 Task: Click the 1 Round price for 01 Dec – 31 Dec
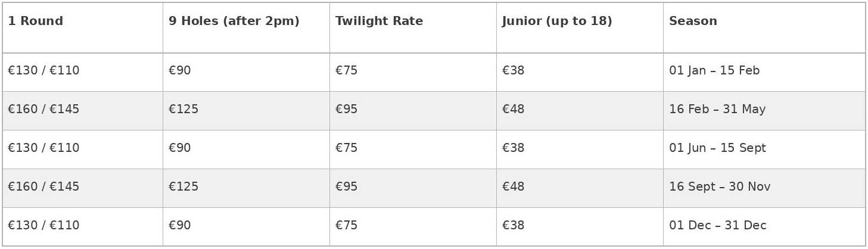coord(43,226)
